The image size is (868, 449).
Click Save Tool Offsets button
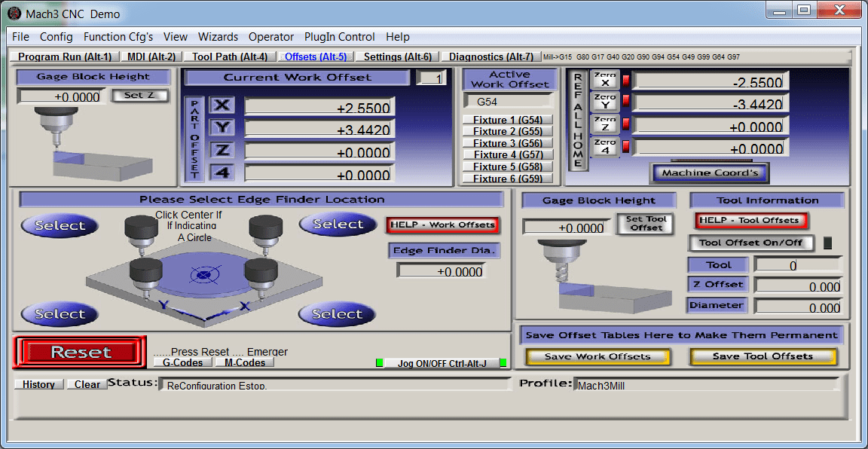point(763,356)
